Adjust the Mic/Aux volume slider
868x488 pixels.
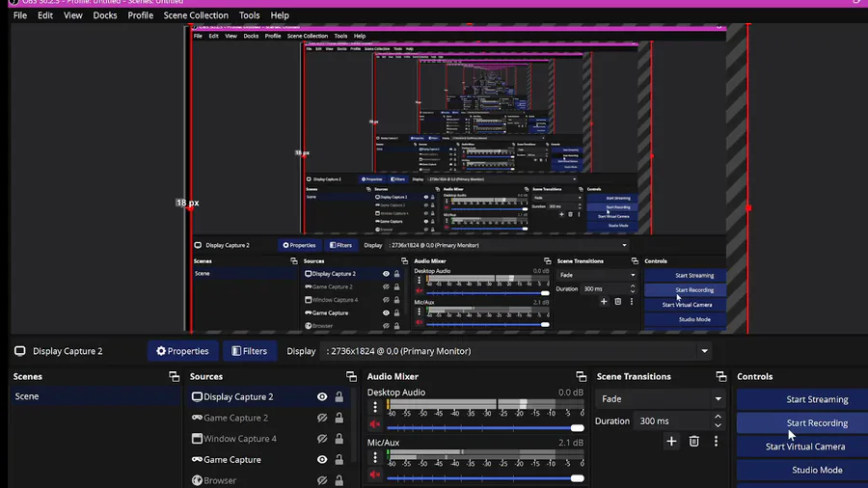point(485,478)
